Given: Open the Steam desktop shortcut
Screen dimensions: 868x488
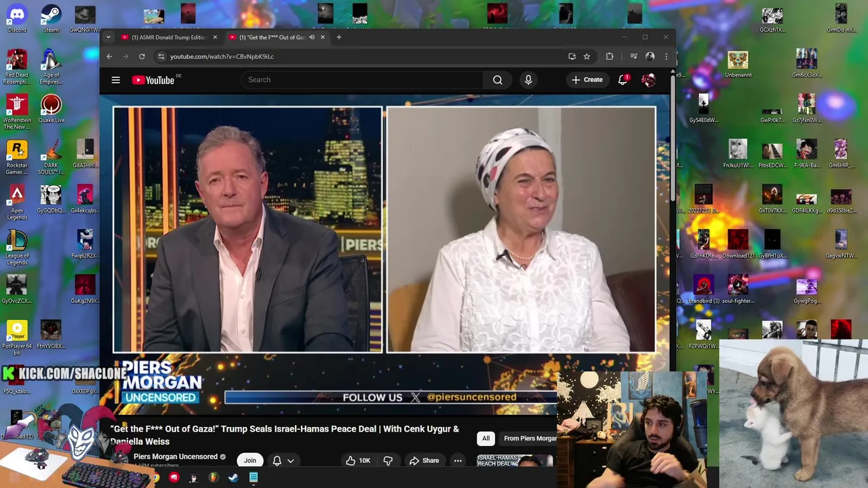Looking at the screenshot, I should pyautogui.click(x=51, y=18).
